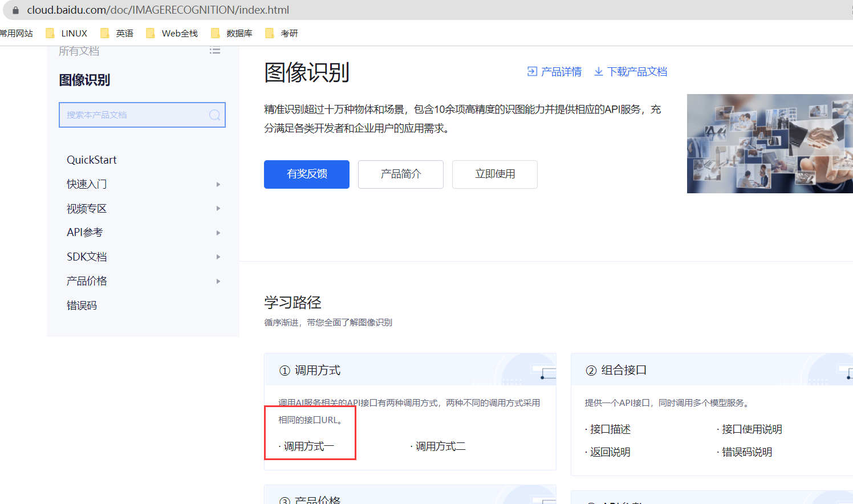Viewport: 853px width, 504px height.
Task: Click the 有奖反馈 button
Action: pos(307,174)
